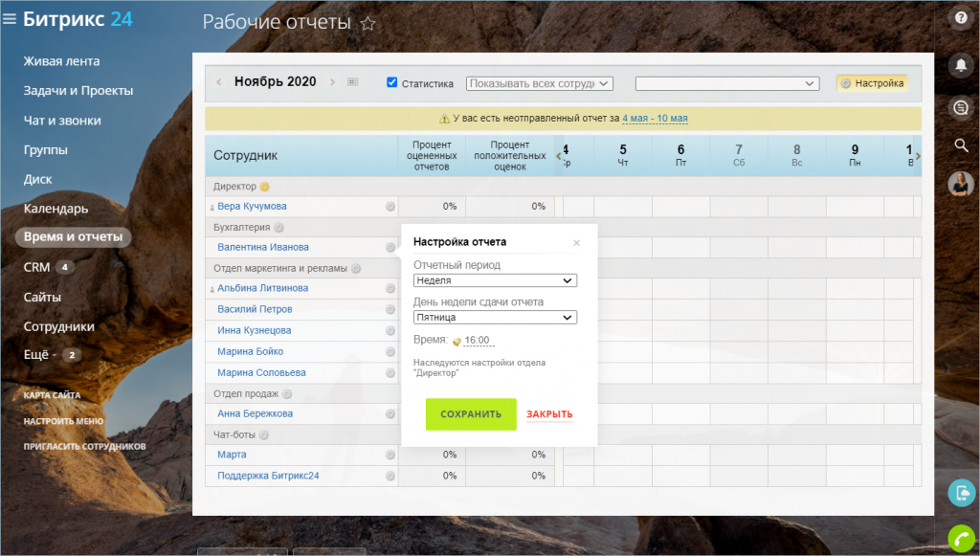
Task: Open Показывать всех сотрудников dropdown
Action: (540, 83)
